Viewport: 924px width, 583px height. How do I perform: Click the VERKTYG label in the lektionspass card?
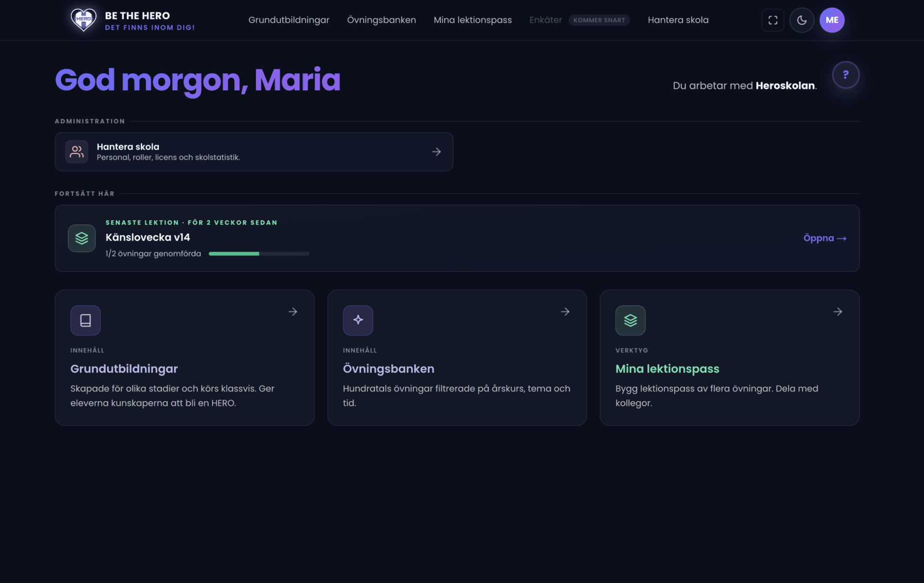tap(631, 350)
